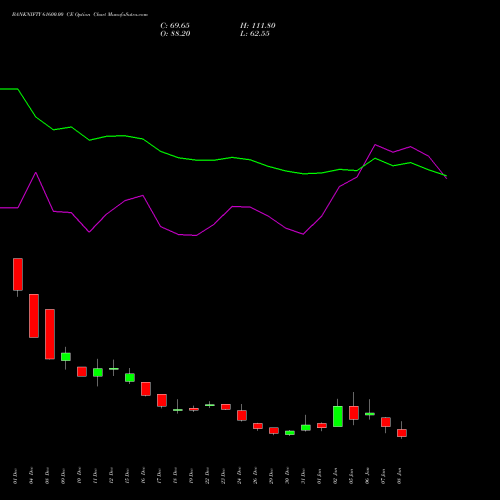The width and height of the screenshot is (500, 500).
Task: Click the 01 Jan date label
Action: pos(319,476)
